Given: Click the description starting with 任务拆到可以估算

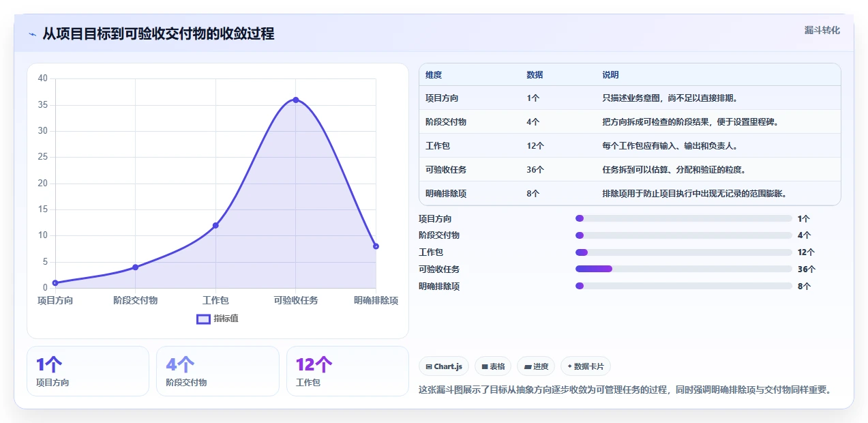Looking at the screenshot, I should tap(674, 170).
